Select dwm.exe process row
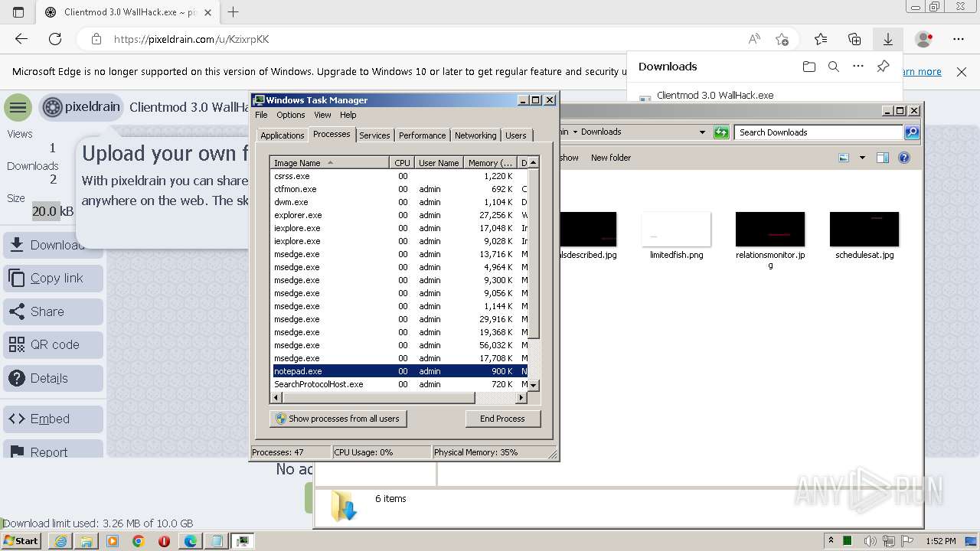 399,202
